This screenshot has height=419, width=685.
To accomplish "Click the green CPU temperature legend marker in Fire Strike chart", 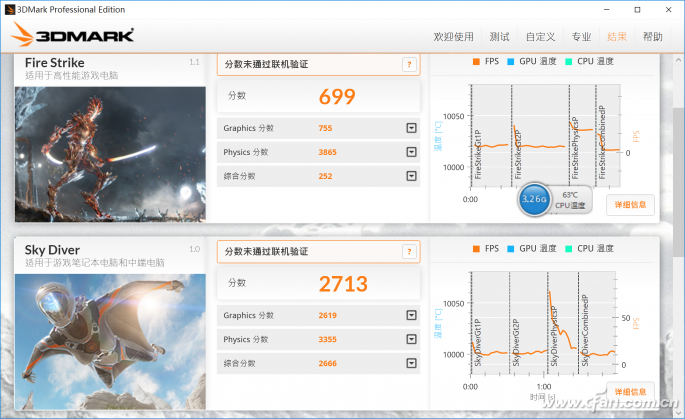I will [x=568, y=62].
